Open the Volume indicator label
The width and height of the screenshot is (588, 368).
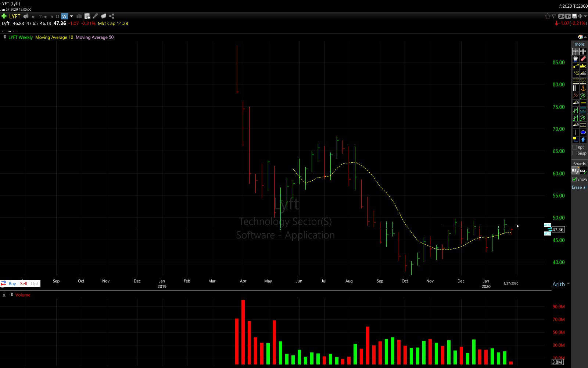23,295
